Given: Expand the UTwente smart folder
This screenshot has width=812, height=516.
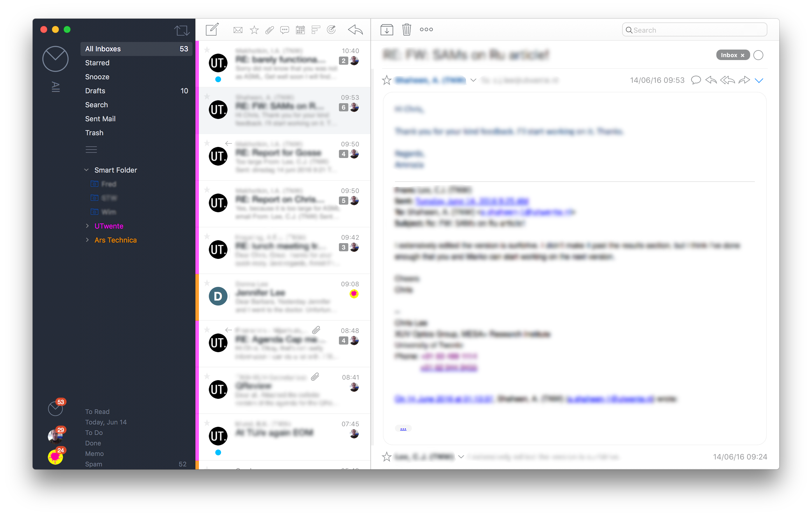Looking at the screenshot, I should pyautogui.click(x=87, y=225).
